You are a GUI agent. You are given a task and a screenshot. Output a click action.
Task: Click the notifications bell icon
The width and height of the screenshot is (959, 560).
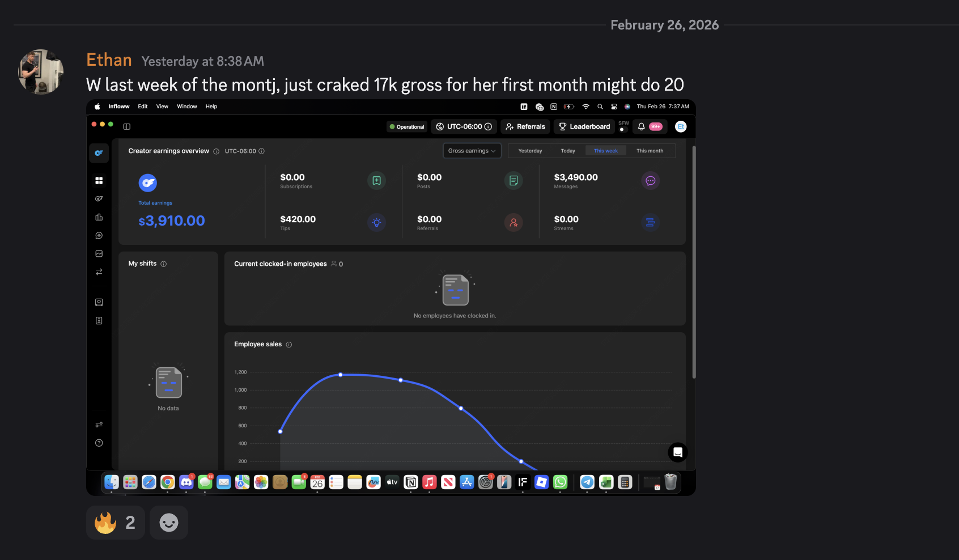pyautogui.click(x=642, y=127)
